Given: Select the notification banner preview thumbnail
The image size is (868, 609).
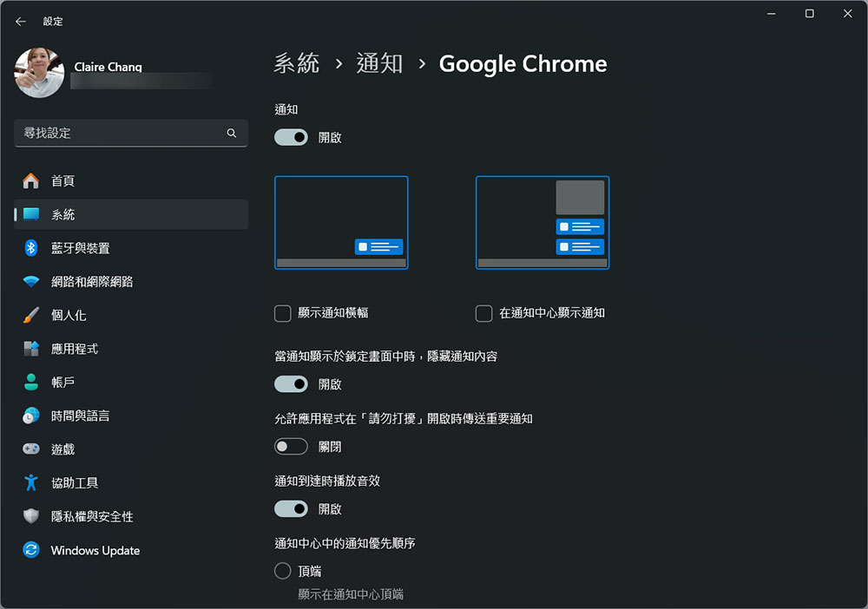Looking at the screenshot, I should point(341,222).
